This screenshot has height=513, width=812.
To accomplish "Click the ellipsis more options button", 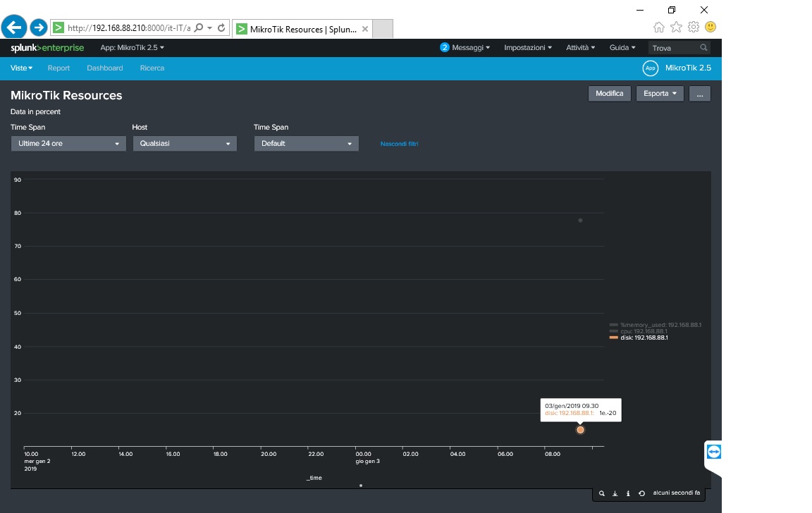I will [x=700, y=94].
